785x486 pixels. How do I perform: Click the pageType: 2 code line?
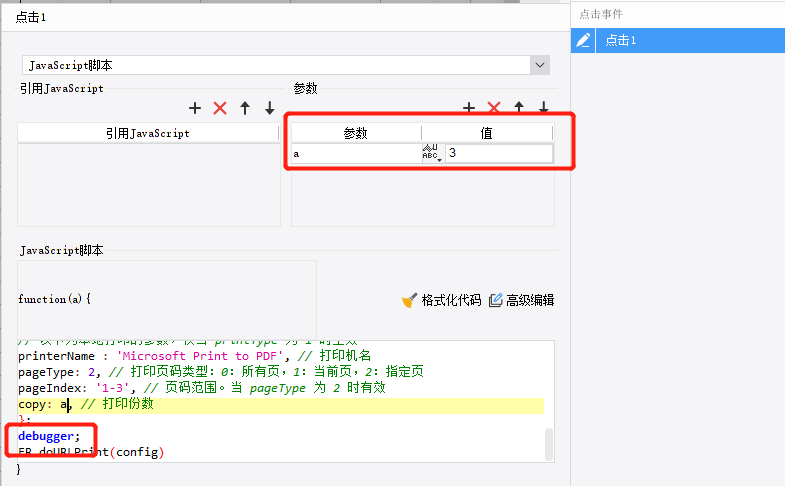pyautogui.click(x=221, y=372)
